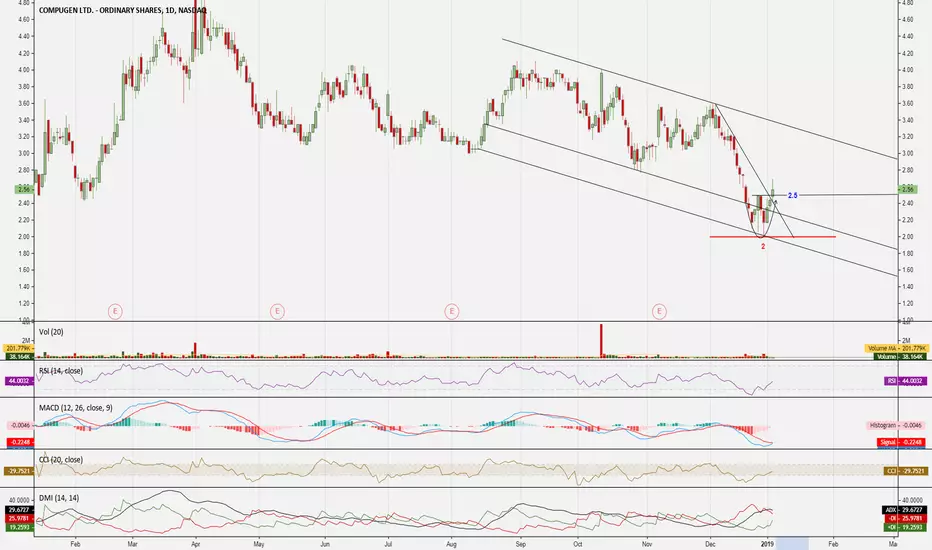The image size is (932, 550).
Task: Click the Oct label on the time axis
Action: 578,543
